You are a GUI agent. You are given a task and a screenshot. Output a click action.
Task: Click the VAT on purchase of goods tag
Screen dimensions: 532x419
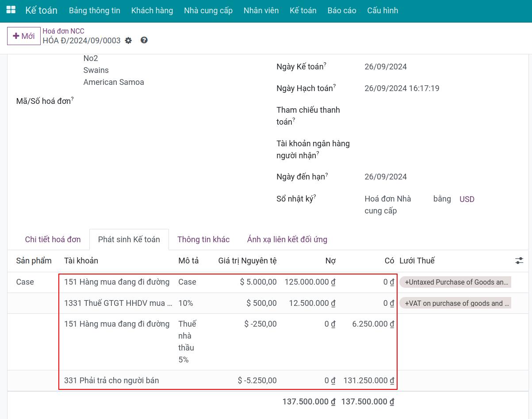click(x=455, y=303)
